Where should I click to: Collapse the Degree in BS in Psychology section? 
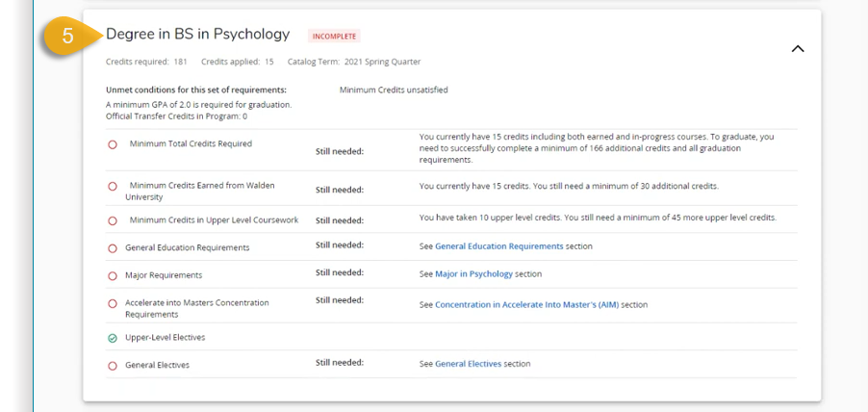797,49
